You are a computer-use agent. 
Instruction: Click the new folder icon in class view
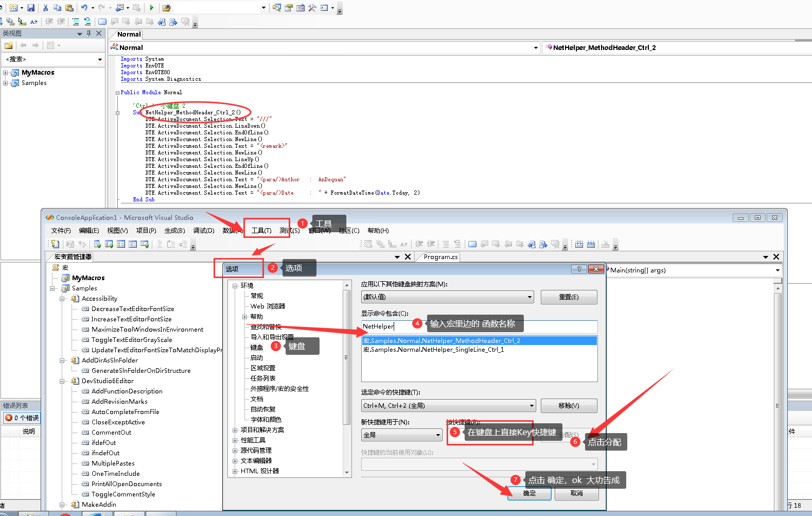pyautogui.click(x=9, y=45)
